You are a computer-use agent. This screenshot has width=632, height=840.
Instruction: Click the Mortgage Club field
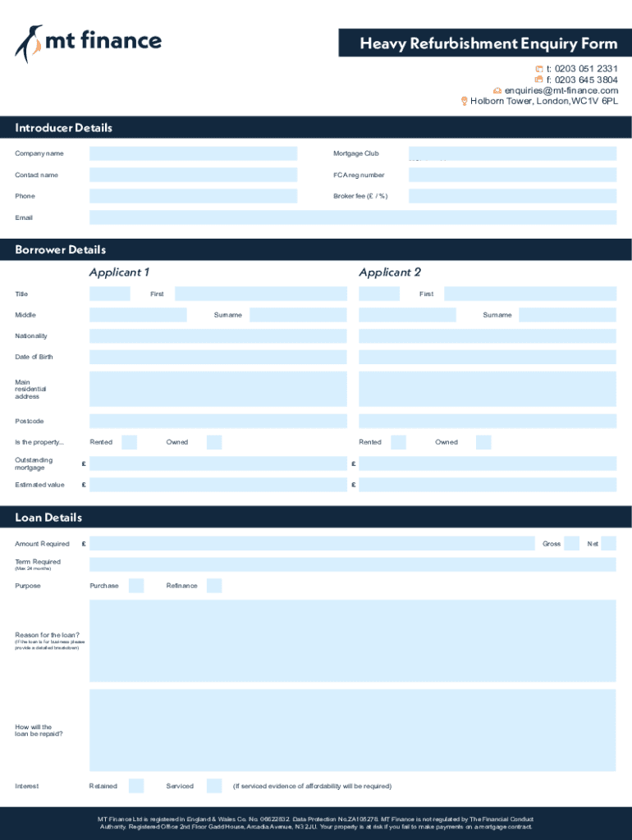click(512, 153)
